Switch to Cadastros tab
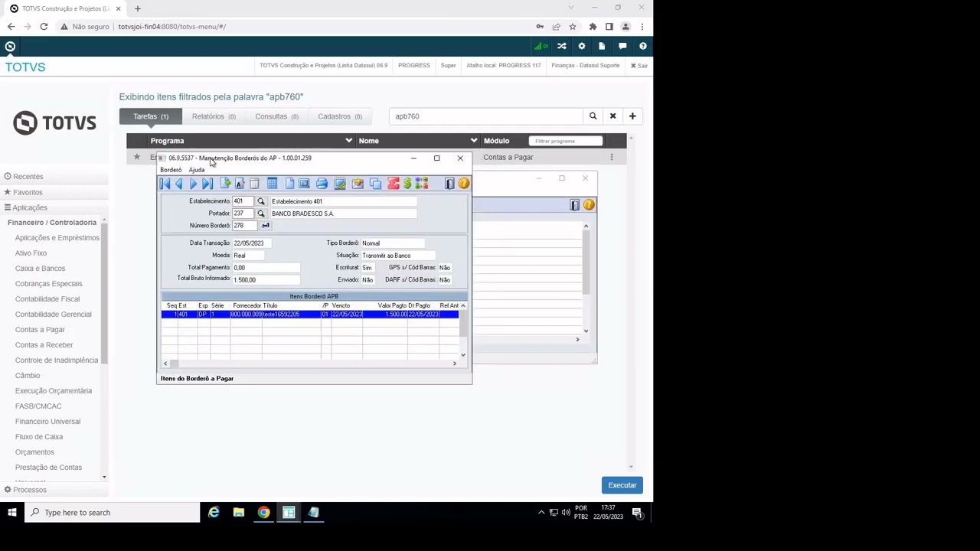The height and width of the screenshot is (551, 980). pos(340,116)
